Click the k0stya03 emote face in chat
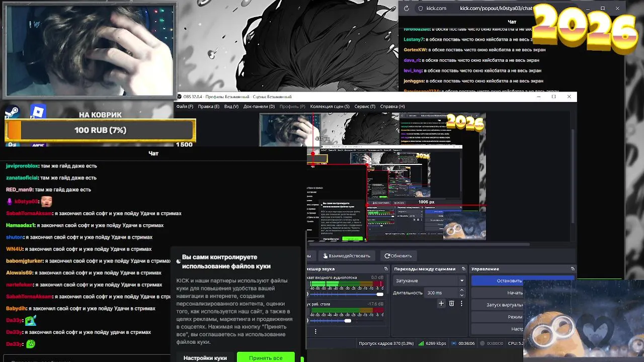644x362 pixels. pyautogui.click(x=46, y=201)
